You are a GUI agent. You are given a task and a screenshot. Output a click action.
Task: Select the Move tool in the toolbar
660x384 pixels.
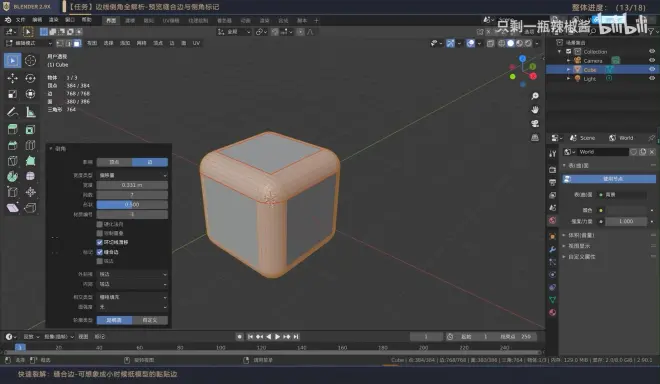click(x=12, y=78)
